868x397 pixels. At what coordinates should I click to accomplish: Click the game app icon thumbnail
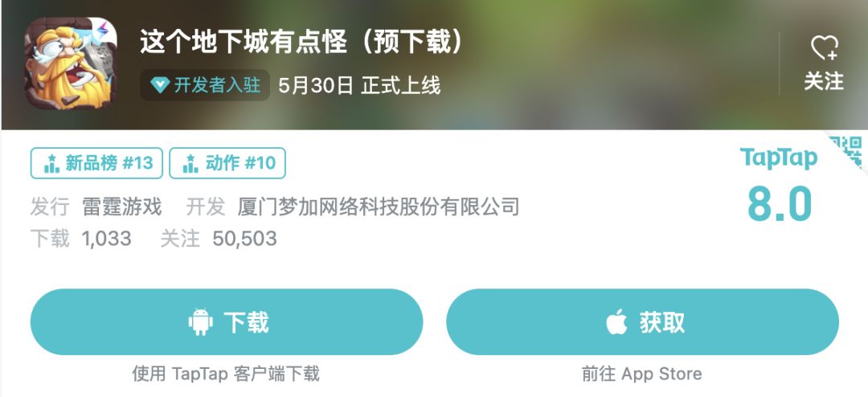coord(71,63)
